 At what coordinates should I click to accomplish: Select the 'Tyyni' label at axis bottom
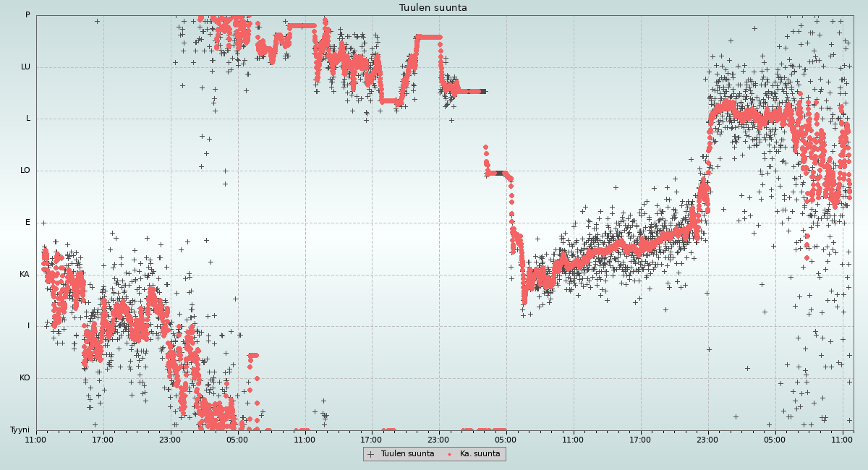[20, 430]
